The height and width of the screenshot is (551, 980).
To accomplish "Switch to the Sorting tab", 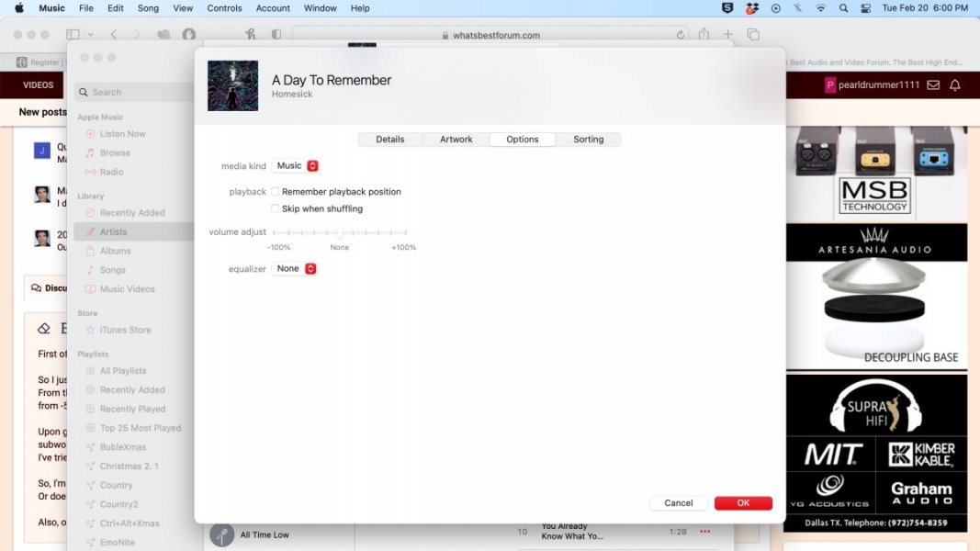I will 589,139.
